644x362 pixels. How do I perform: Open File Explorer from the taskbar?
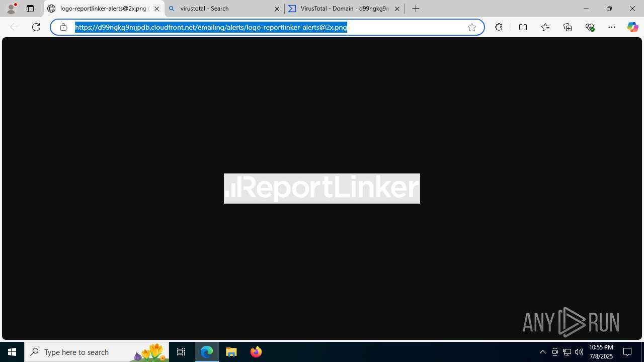(x=231, y=352)
